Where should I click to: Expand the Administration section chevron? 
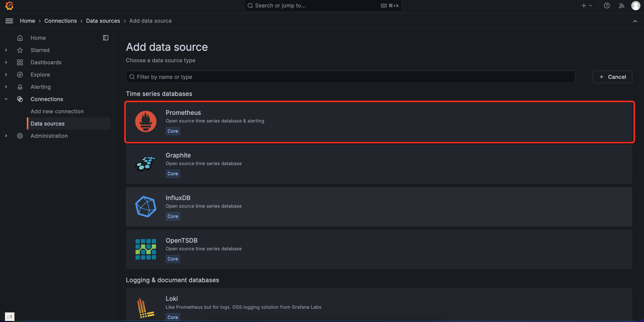(x=6, y=136)
